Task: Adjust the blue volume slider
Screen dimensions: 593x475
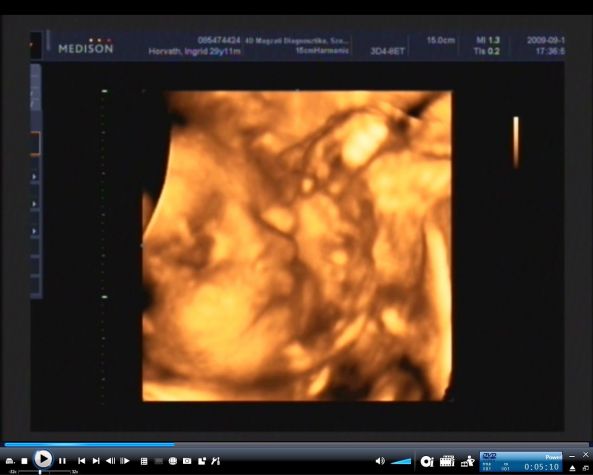Action: (401, 461)
